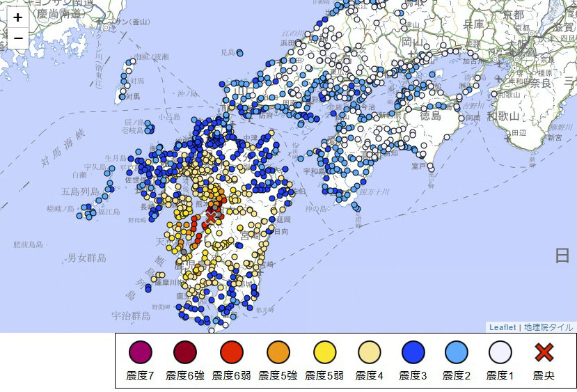Click the 室戸 cape label

(418, 166)
